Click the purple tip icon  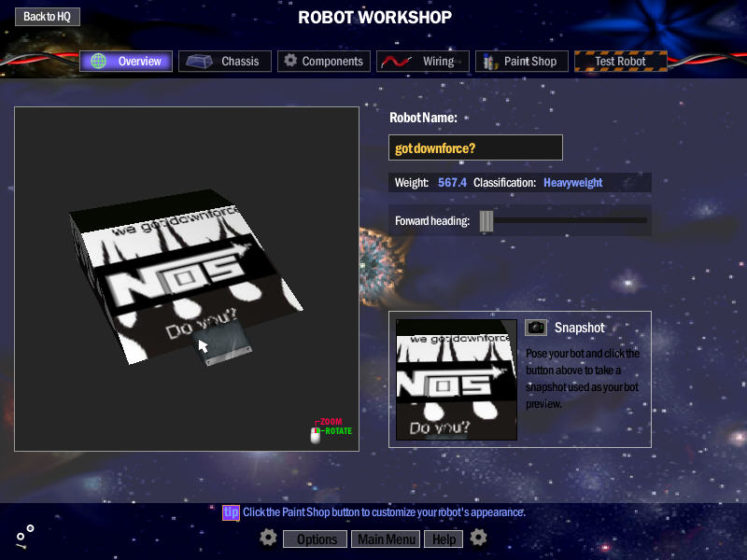(231, 512)
